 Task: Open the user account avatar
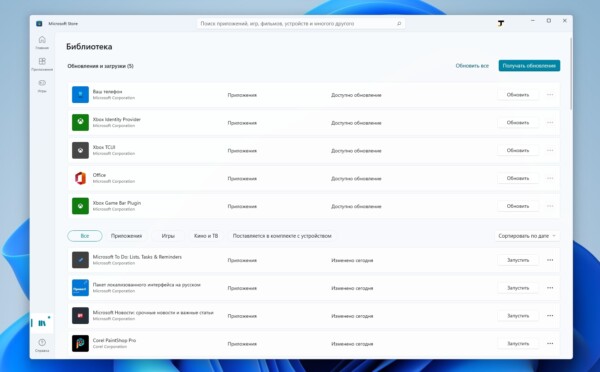pos(501,24)
